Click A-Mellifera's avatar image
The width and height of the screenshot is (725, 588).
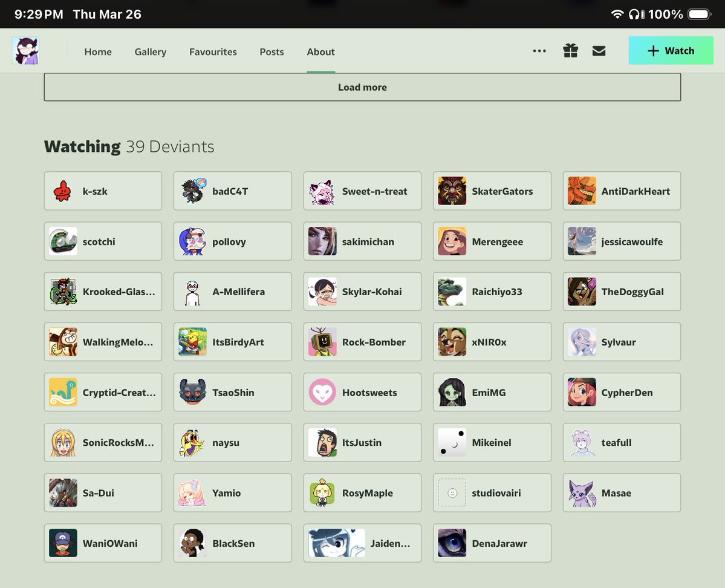click(x=193, y=292)
